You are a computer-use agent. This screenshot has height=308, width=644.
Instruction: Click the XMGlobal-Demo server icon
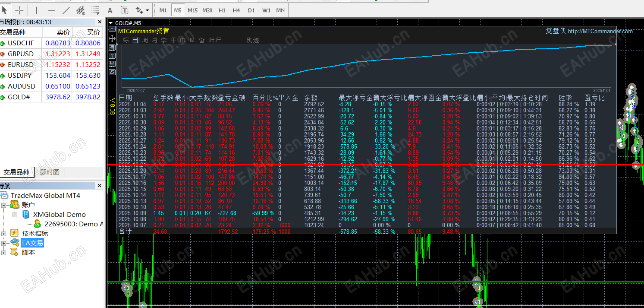(26, 214)
